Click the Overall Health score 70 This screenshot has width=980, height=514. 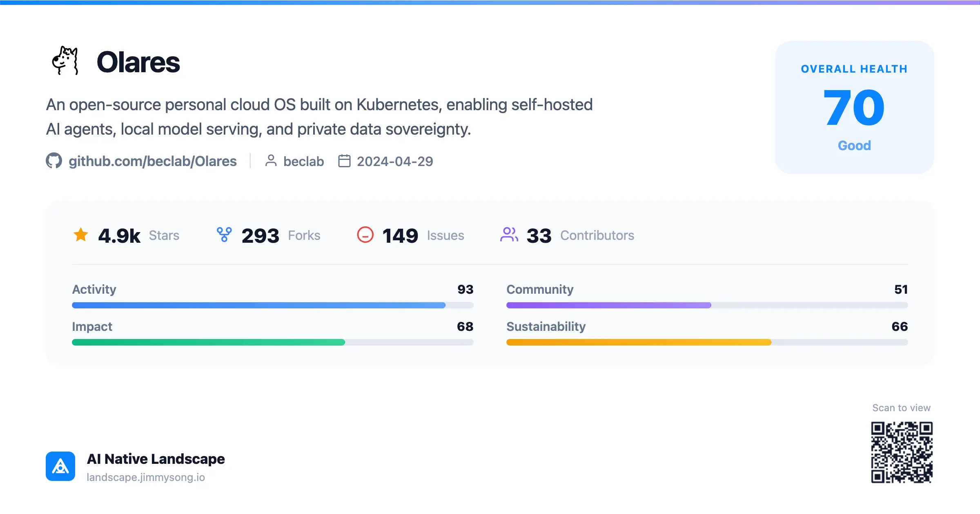tap(854, 108)
